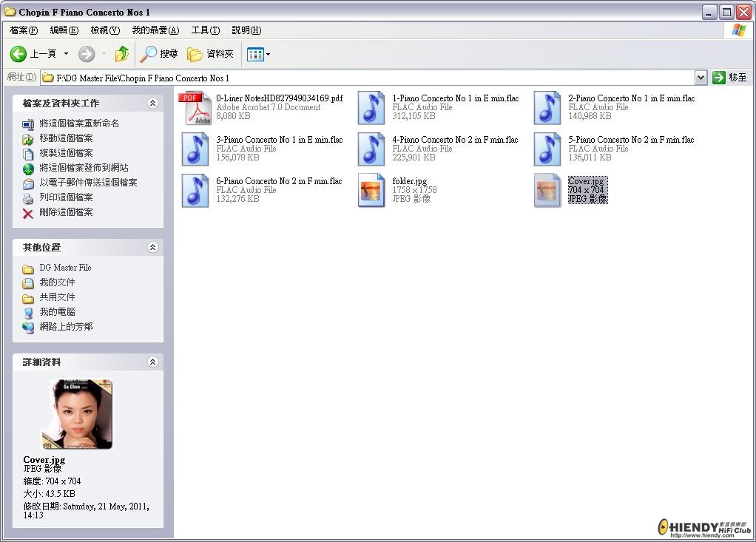The image size is (756, 542).
Task: Click the rename this file (將這個檔案重新命名) link
Action: coord(78,123)
